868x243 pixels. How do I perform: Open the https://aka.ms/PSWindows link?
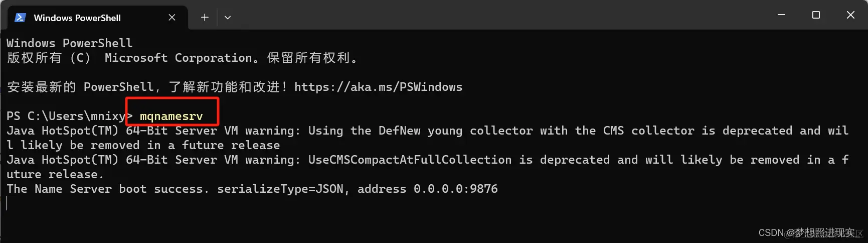tap(378, 87)
